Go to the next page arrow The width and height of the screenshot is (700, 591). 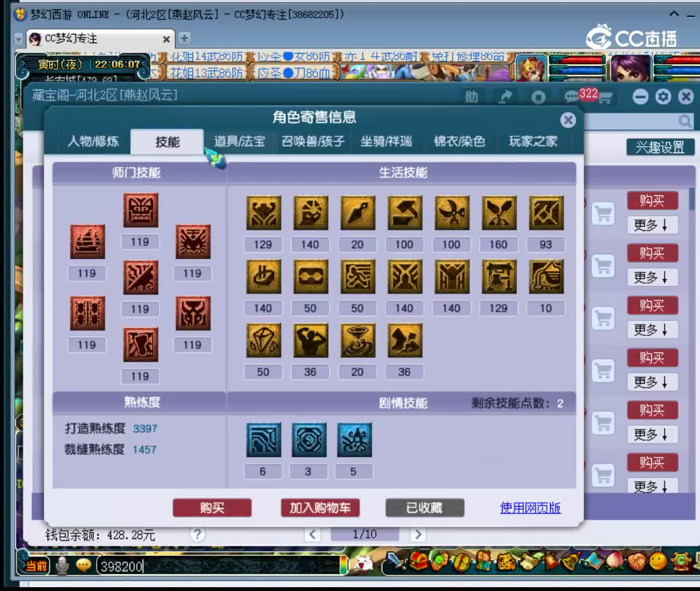(418, 534)
